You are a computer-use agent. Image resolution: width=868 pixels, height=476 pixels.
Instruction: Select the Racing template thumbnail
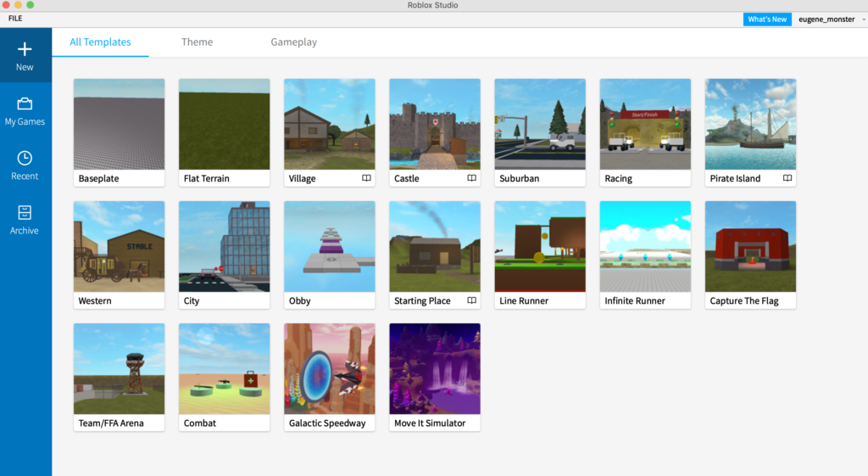645,124
